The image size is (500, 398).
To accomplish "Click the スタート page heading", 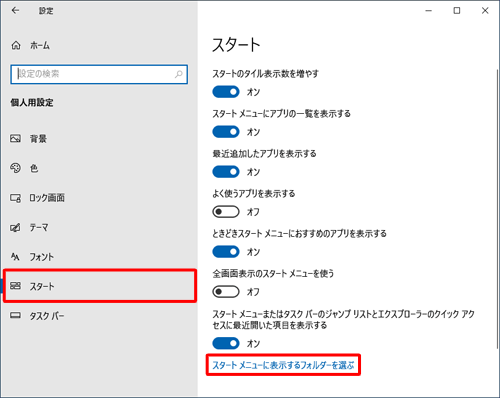I will click(236, 45).
